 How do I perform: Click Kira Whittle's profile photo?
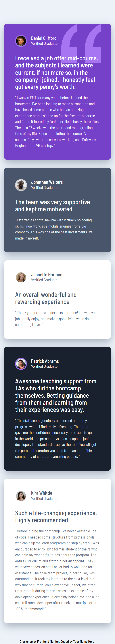pos(21,496)
